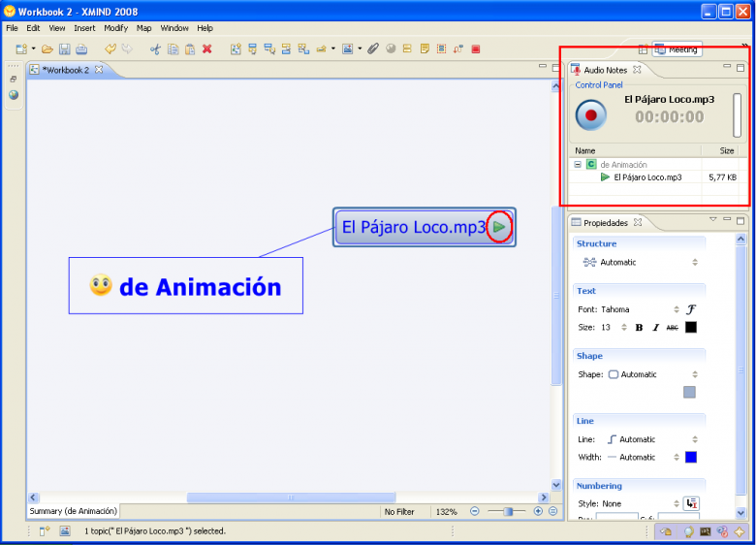
Task: Delete topic with the red X icon
Action: click(207, 48)
